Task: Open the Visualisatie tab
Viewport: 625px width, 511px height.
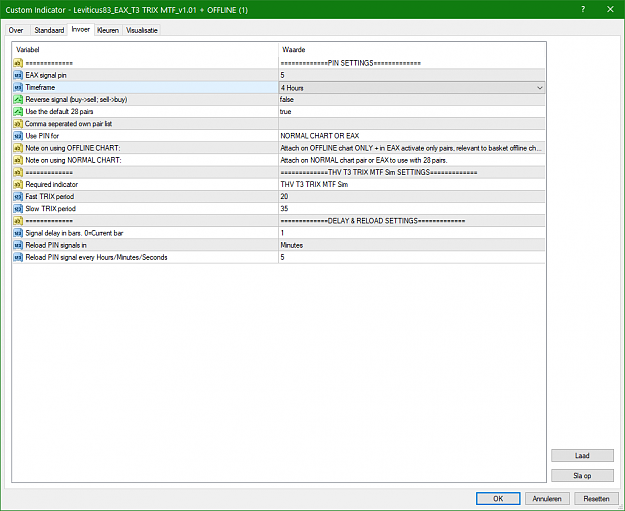Action: coord(142,30)
